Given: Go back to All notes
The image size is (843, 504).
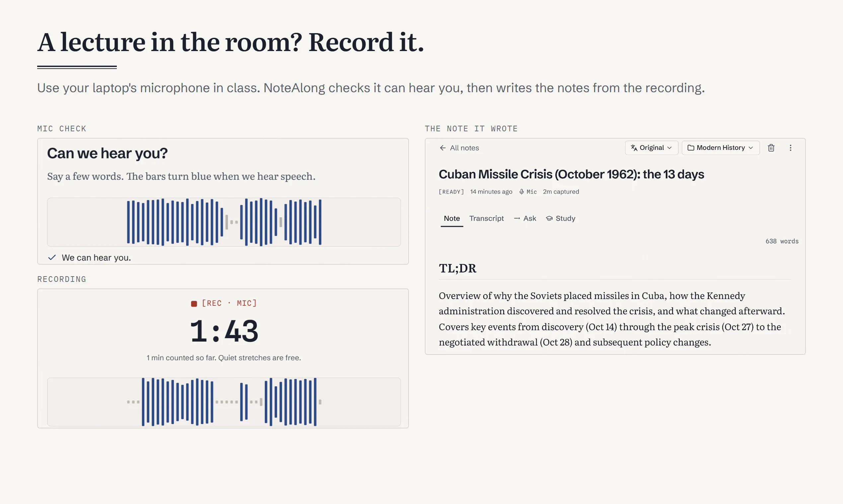Looking at the screenshot, I should pos(459,148).
